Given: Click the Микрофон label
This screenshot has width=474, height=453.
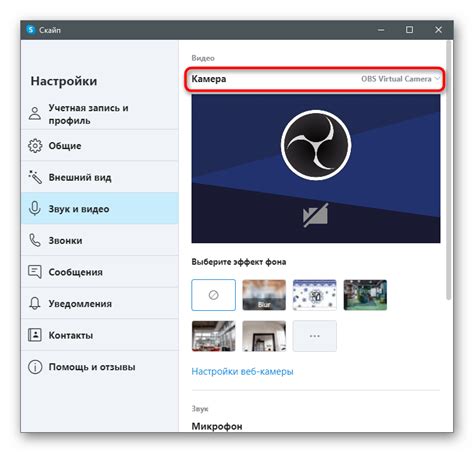Looking at the screenshot, I should (x=217, y=426).
